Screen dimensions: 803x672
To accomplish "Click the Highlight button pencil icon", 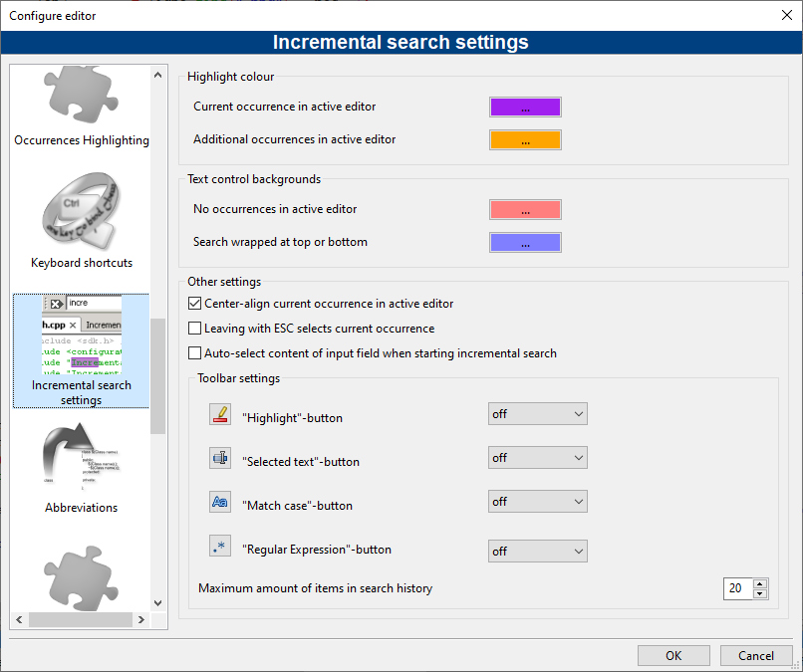I will coord(219,415).
